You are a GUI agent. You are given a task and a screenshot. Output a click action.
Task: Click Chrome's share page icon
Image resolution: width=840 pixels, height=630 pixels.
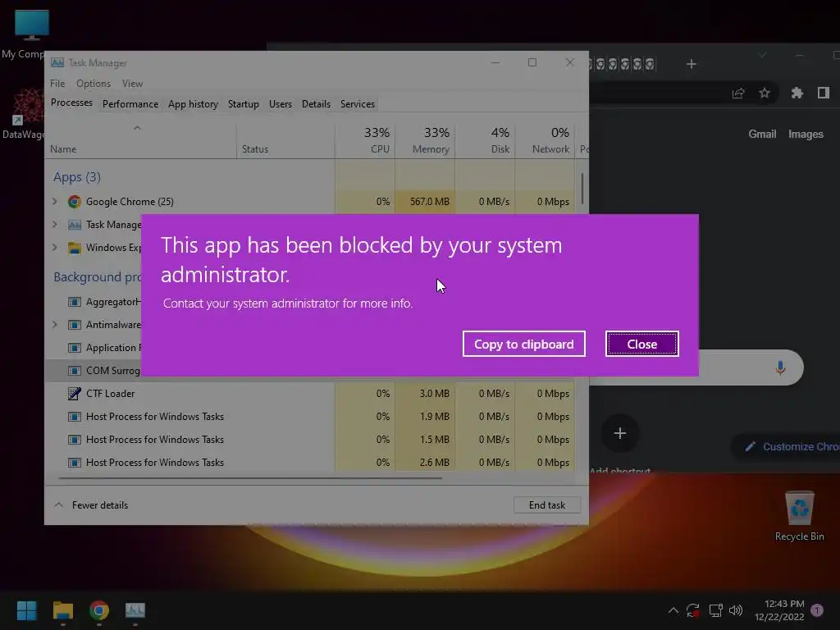click(738, 94)
